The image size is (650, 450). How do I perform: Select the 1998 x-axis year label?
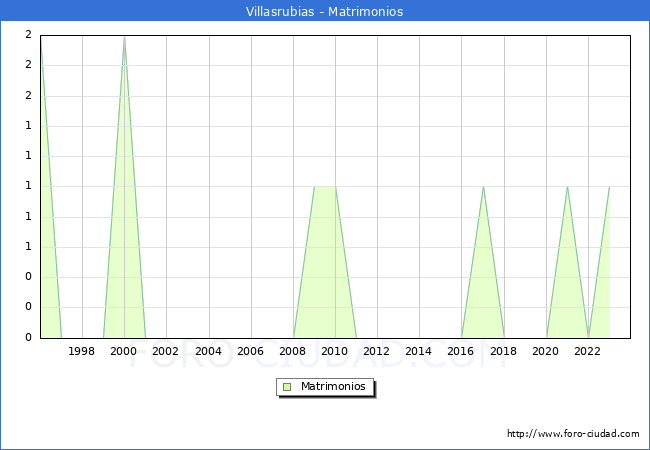click(81, 351)
